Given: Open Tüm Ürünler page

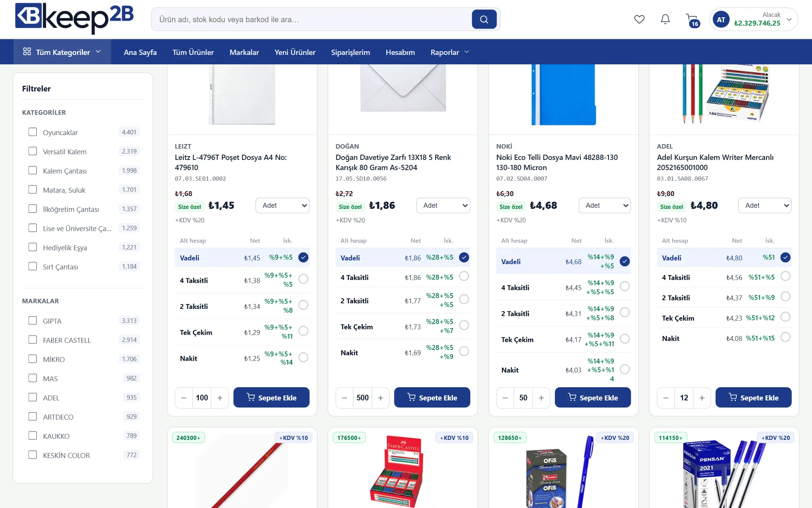Looking at the screenshot, I should click(193, 52).
